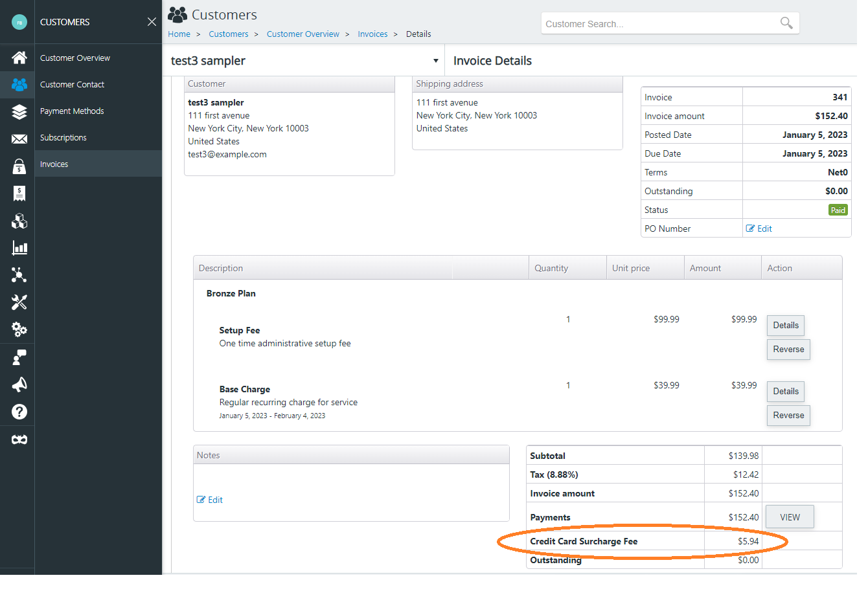Click the Posted Date January 5, 2023 value
Screen dimensions: 868x591
tap(815, 135)
